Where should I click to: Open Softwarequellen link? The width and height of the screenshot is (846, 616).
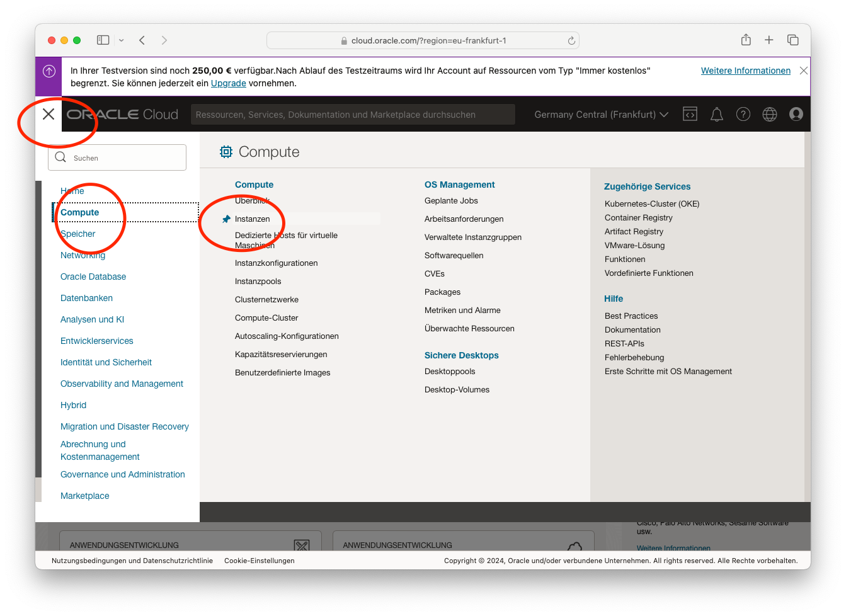[x=454, y=256]
